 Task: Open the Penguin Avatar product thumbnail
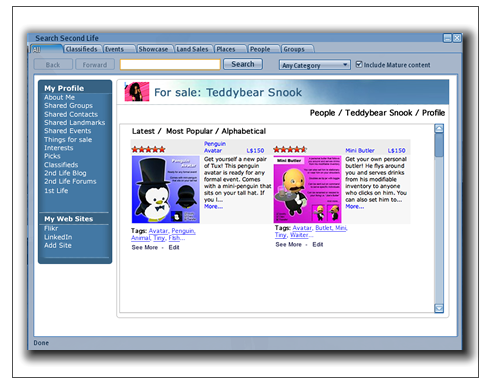[166, 189]
